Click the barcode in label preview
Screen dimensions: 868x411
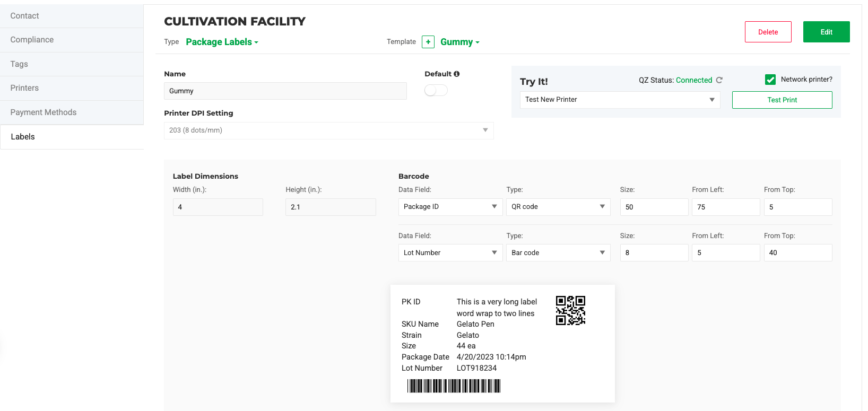pos(454,386)
